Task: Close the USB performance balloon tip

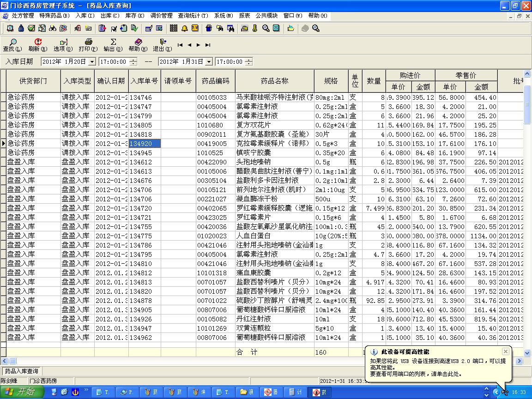Action: (505, 351)
